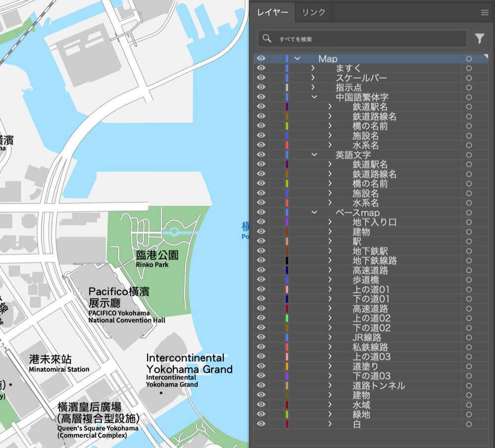Select the 私鉄線路 layer name
This screenshot has width=495, height=448.
click(x=370, y=347)
